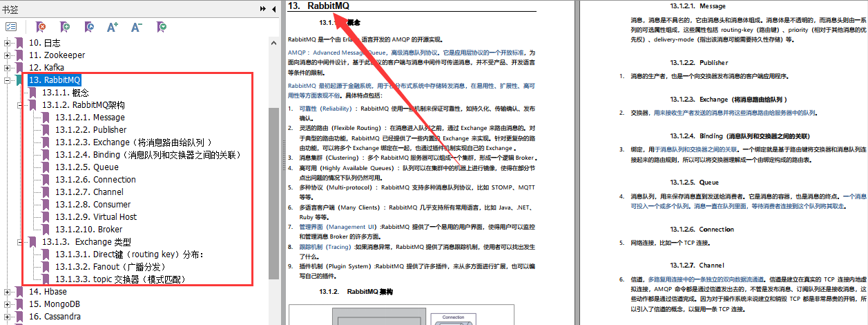The width and height of the screenshot is (868, 325).
Task: Click bookmark icon beside 12. Kafka
Action: [x=20, y=68]
